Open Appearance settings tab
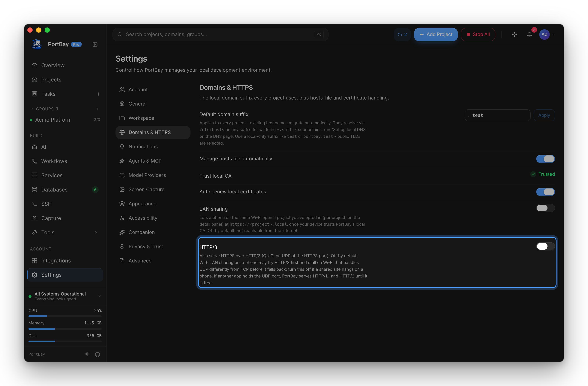Image resolution: width=588 pixels, height=386 pixels. click(153, 204)
